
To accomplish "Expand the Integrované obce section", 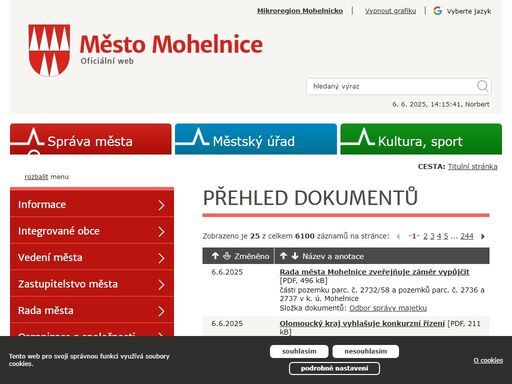I will click(92, 231).
